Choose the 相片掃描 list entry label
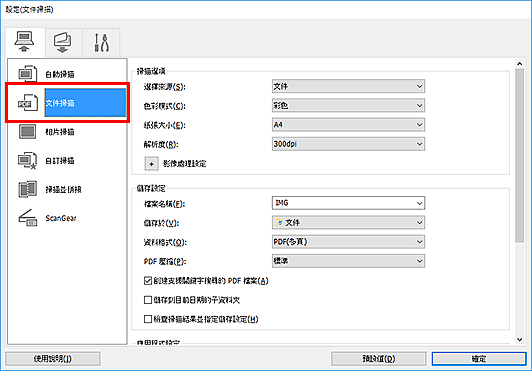The width and height of the screenshot is (532, 371). click(x=60, y=132)
